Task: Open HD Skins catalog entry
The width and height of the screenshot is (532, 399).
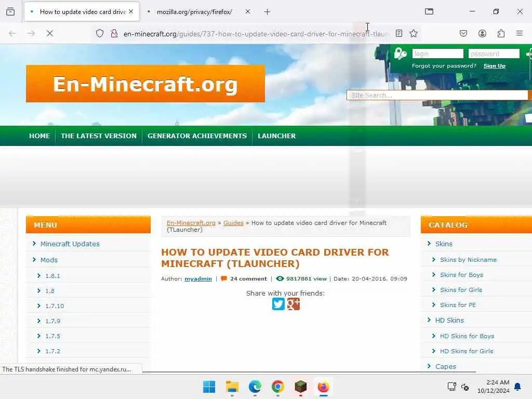Action: tap(449, 320)
